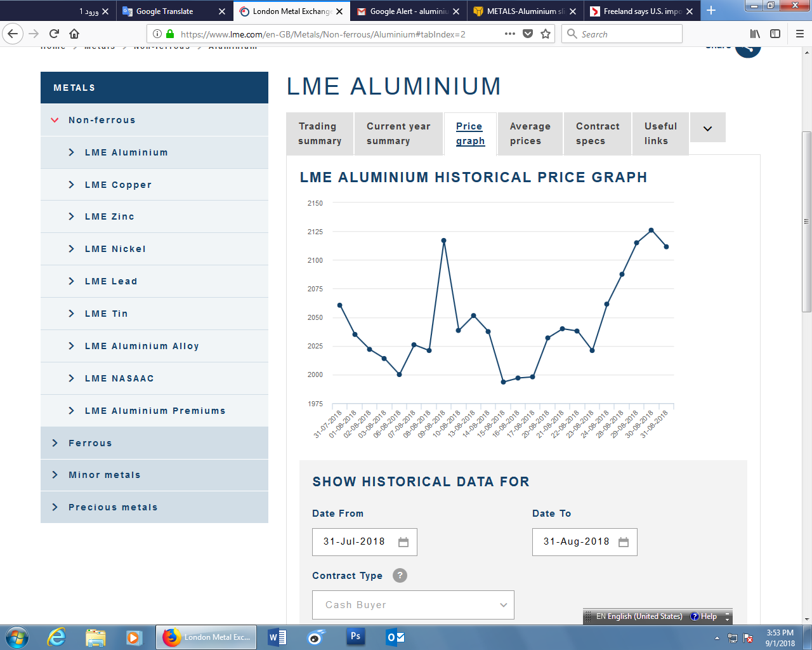Open the LME Nickel link
Image resolution: width=812 pixels, height=650 pixels.
(115, 249)
